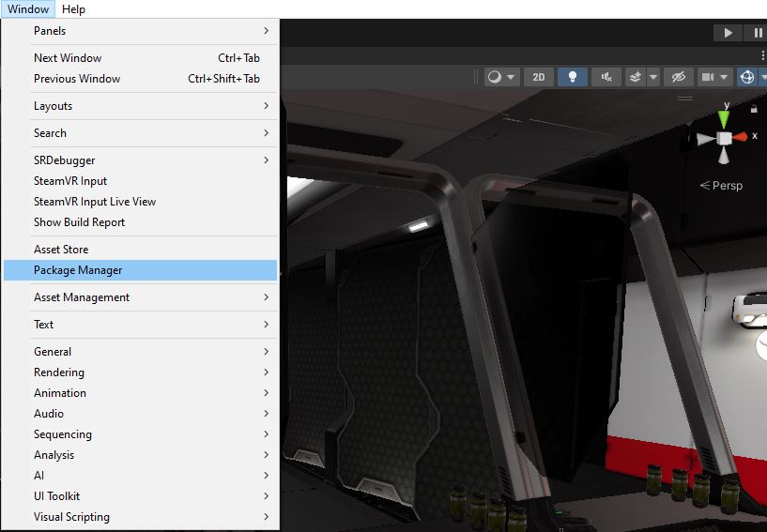Open the Asset Store window
Viewport: 767px width, 532px height.
[141, 250]
